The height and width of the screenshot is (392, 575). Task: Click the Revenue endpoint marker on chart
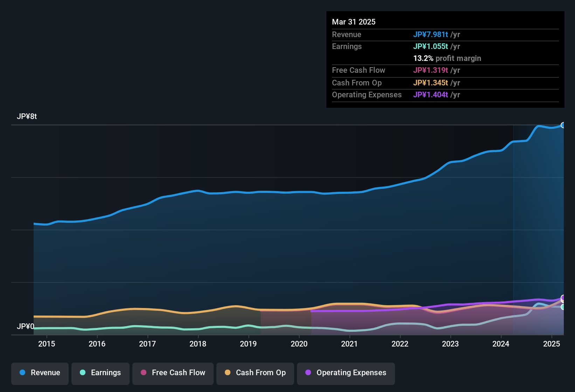[x=563, y=125]
